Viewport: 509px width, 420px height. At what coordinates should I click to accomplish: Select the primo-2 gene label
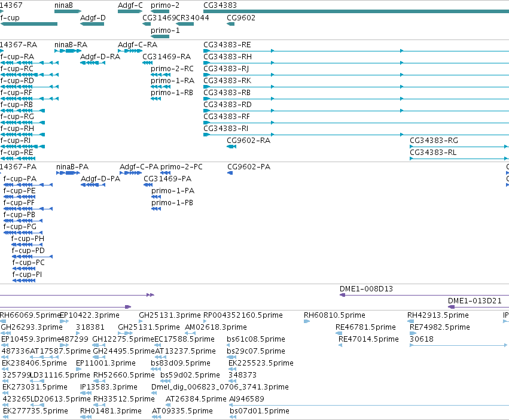(x=165, y=5)
